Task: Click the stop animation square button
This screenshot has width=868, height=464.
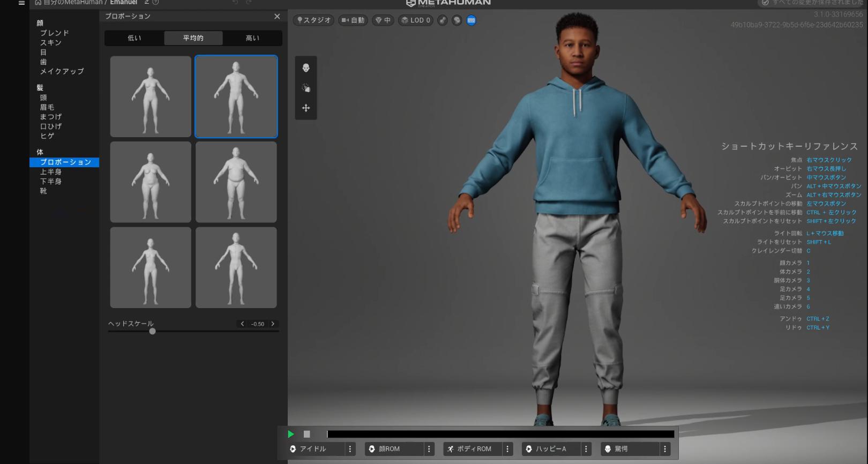Action: click(307, 434)
